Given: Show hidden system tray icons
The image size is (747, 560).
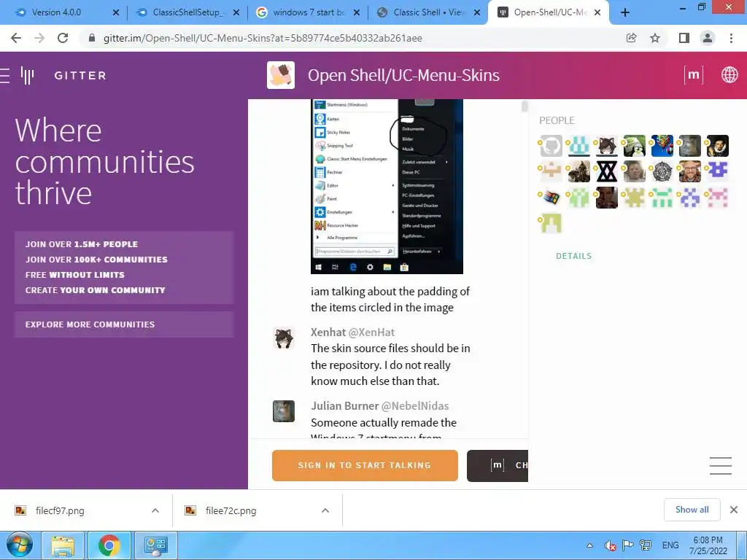Looking at the screenshot, I should pyautogui.click(x=589, y=545).
